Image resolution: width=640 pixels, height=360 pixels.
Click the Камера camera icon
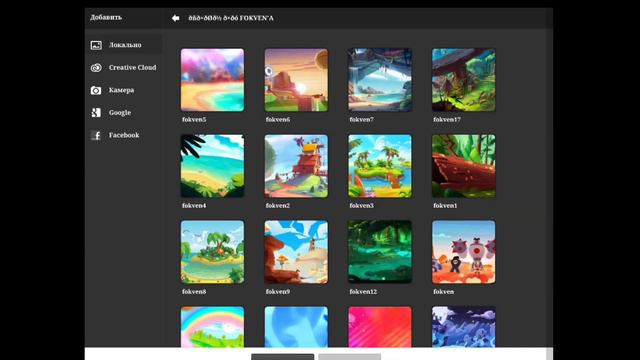[96, 90]
